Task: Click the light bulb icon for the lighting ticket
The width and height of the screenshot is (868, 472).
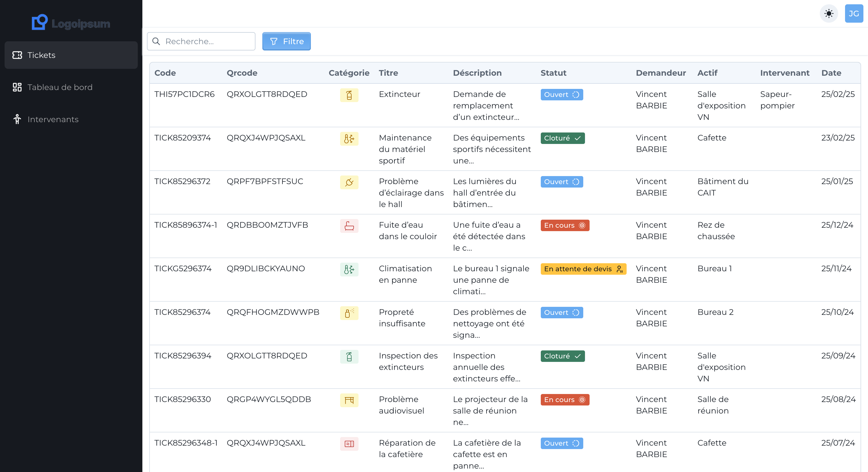Action: click(349, 182)
